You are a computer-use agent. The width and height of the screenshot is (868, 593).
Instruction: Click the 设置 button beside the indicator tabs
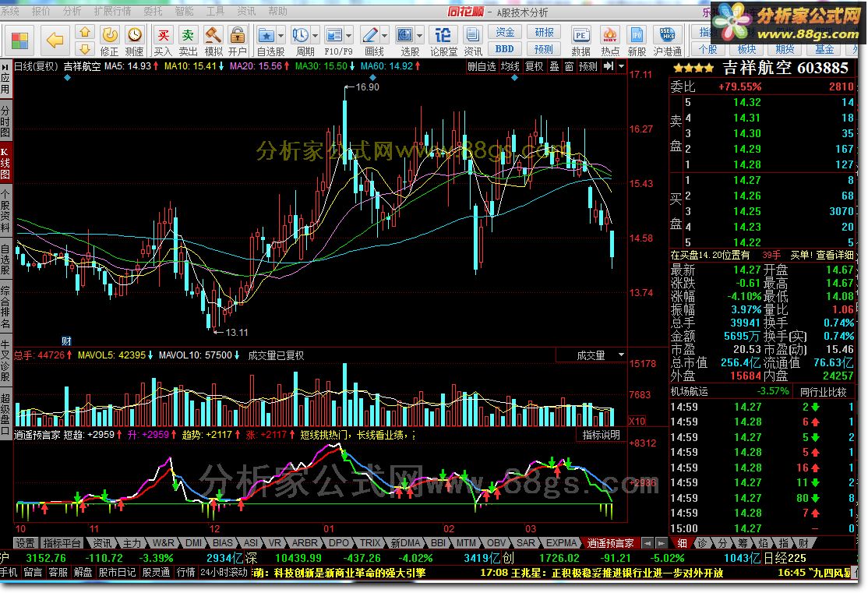pos(25,543)
